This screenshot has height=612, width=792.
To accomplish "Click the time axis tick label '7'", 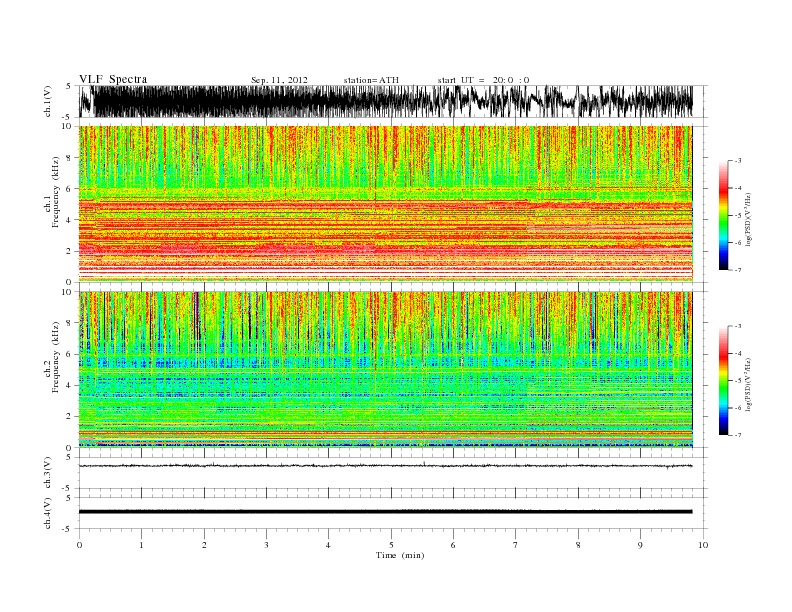I will point(516,545).
